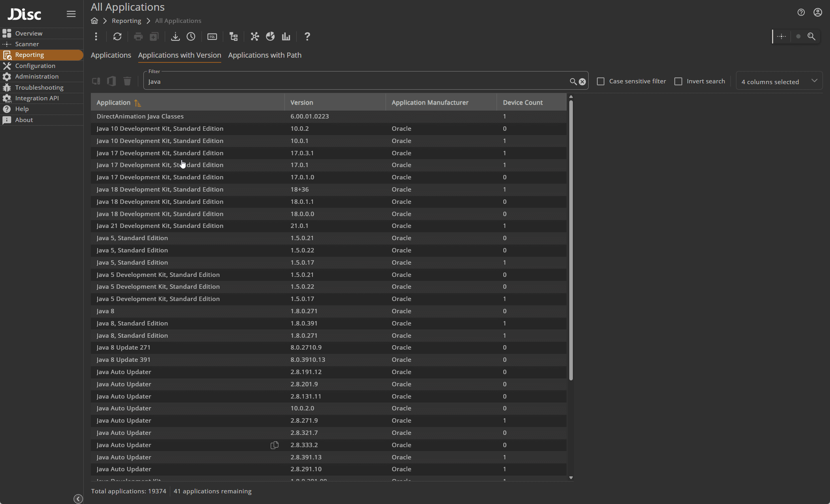Open the SQL query icon
The image size is (830, 504).
[x=212, y=37]
